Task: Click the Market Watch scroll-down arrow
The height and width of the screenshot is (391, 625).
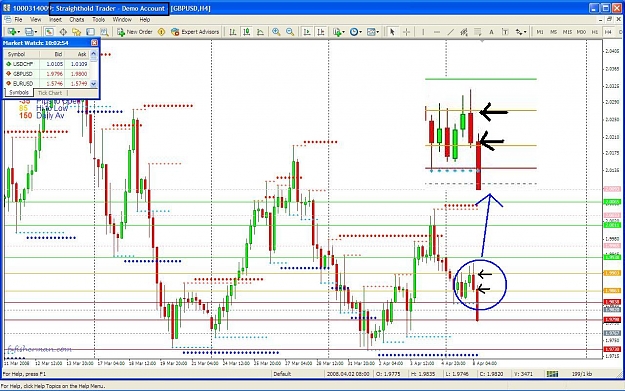Action: pos(94,84)
